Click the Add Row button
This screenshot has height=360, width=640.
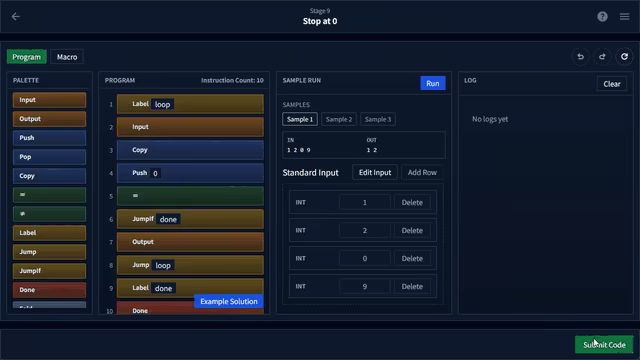click(x=422, y=172)
